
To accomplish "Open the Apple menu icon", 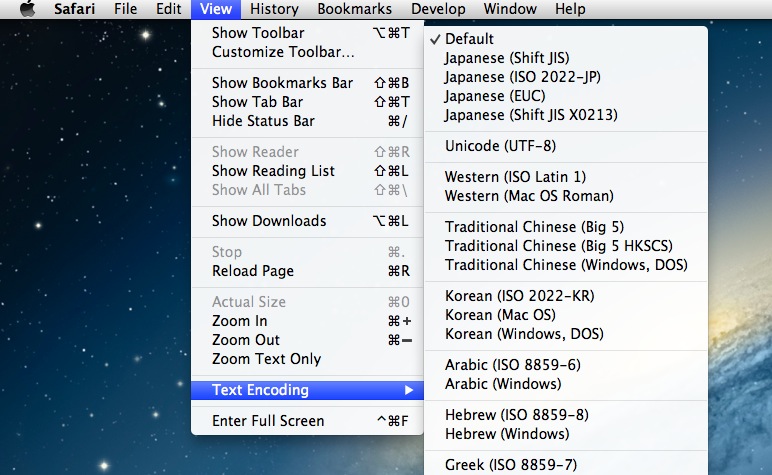I will tap(28, 9).
